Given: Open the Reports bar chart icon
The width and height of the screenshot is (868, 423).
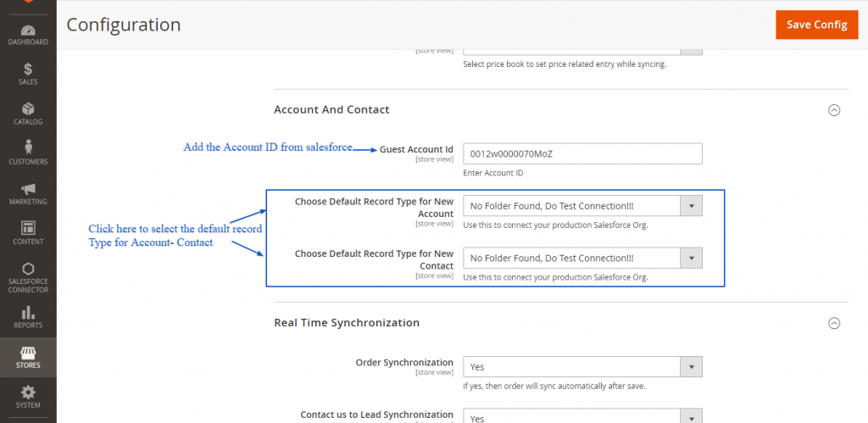Looking at the screenshot, I should [x=28, y=317].
